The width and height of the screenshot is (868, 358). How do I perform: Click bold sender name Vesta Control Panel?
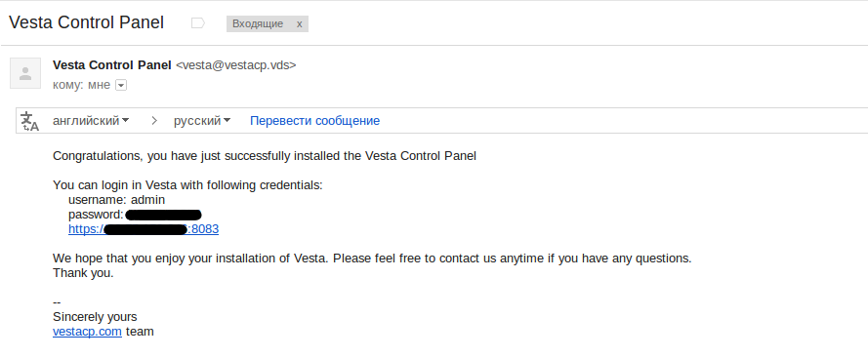coord(112,64)
